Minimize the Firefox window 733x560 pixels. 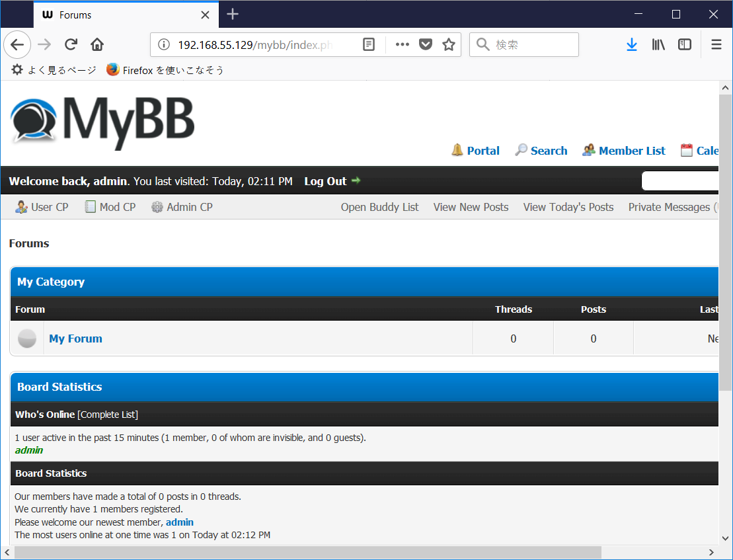[638, 15]
